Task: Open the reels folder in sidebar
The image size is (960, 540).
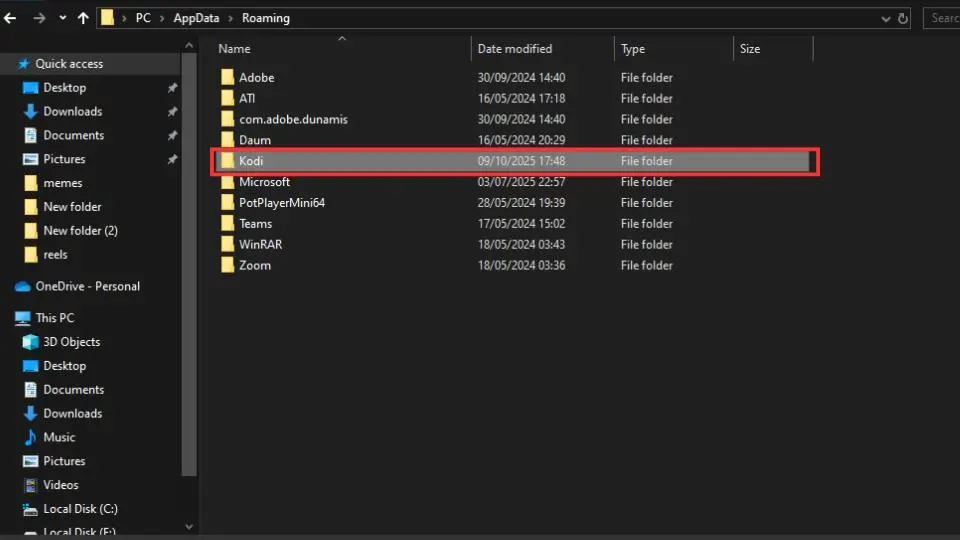Action: [55, 255]
